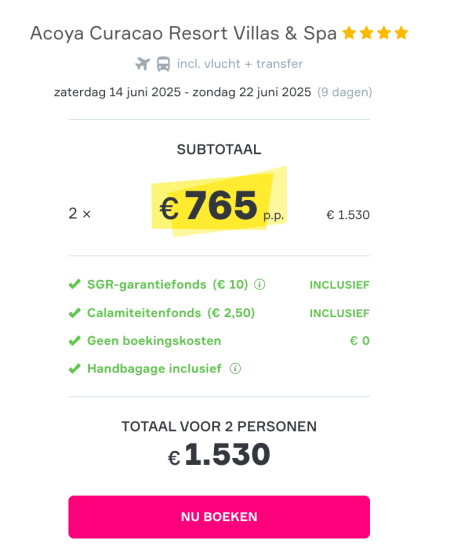Click the Geen boekingskosten checkmark
Image resolution: width=450 pixels, height=553 pixels.
pyautogui.click(x=74, y=341)
